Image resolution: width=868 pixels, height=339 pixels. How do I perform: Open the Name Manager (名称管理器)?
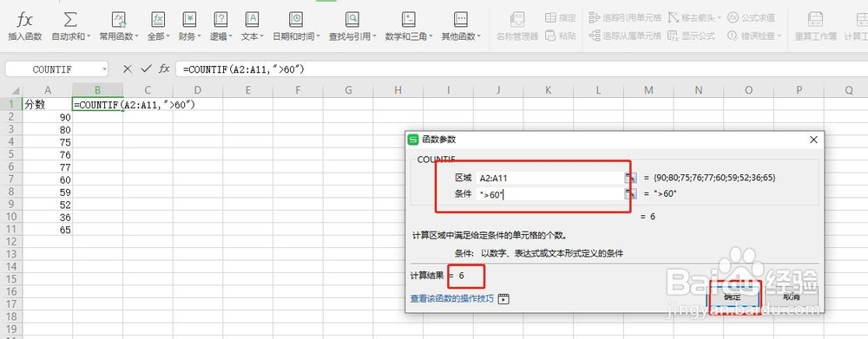point(517,27)
